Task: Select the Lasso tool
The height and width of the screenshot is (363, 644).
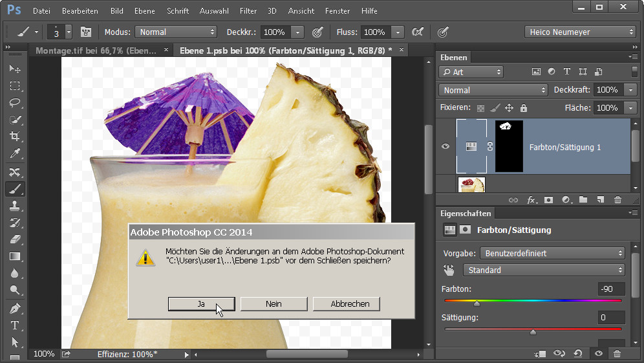Action: point(15,102)
